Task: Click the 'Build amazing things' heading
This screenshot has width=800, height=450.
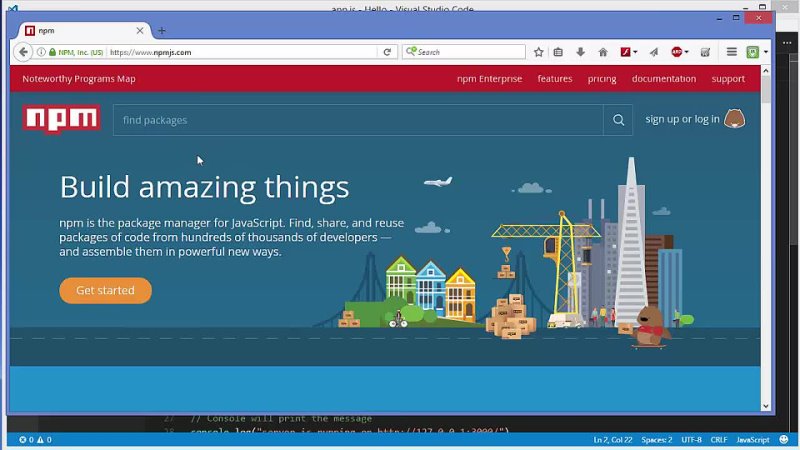Action: (205, 187)
